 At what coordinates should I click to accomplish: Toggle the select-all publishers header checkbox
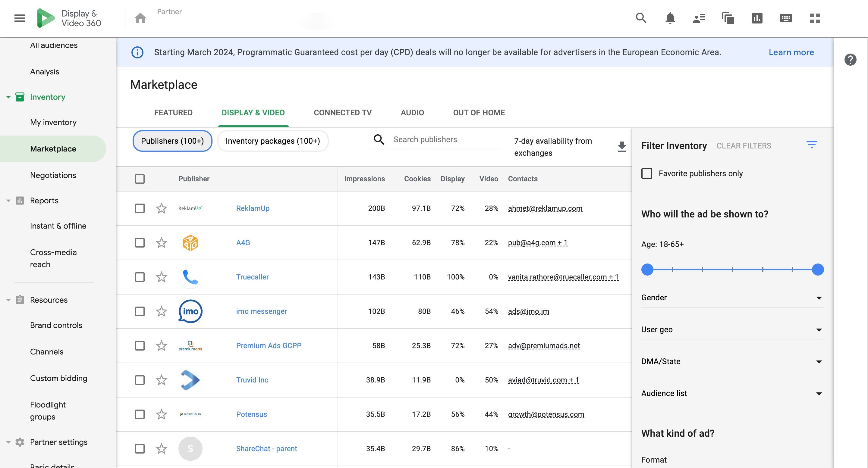point(140,179)
